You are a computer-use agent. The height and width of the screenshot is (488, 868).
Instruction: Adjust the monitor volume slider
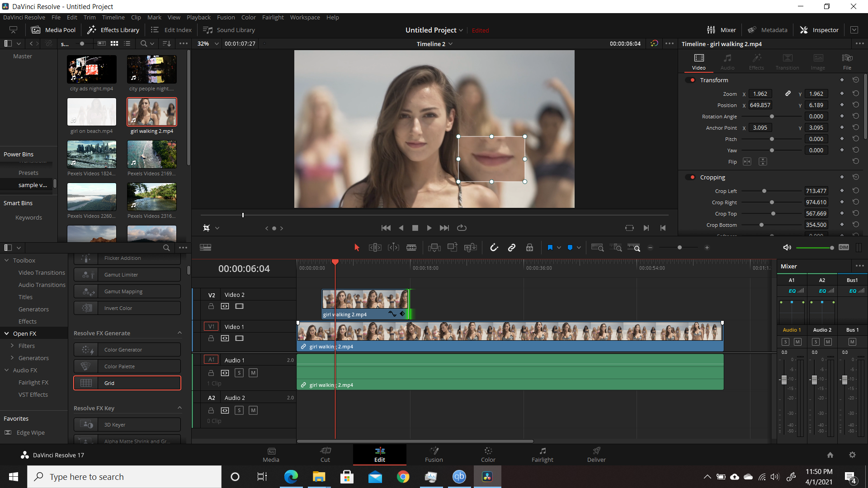(x=814, y=248)
